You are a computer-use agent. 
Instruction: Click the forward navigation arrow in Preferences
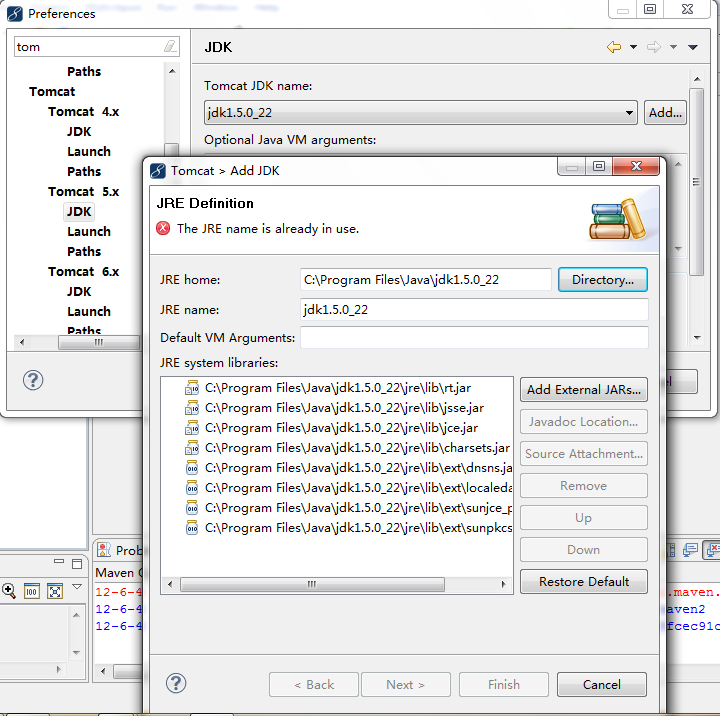653,47
